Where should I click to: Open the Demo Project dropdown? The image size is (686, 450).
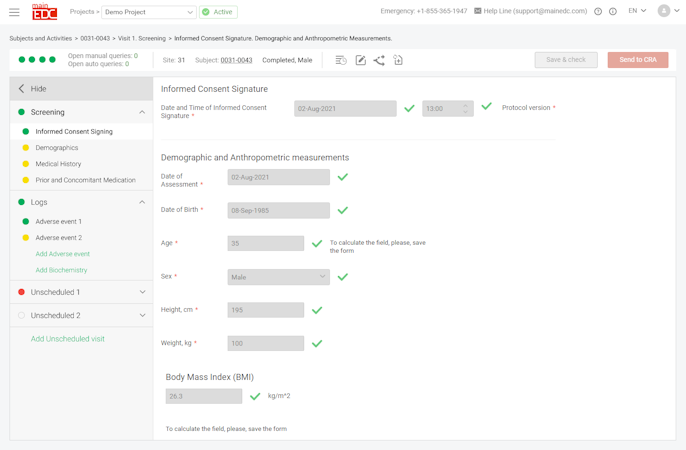[x=148, y=12]
